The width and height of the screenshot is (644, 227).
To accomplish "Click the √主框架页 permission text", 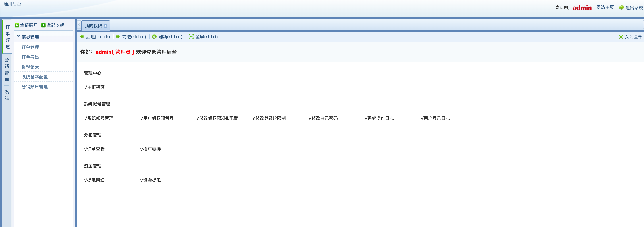I will [x=94, y=87].
